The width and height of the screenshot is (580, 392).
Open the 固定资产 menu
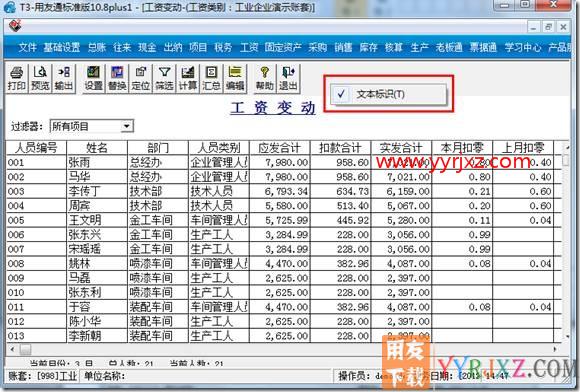[x=283, y=47]
